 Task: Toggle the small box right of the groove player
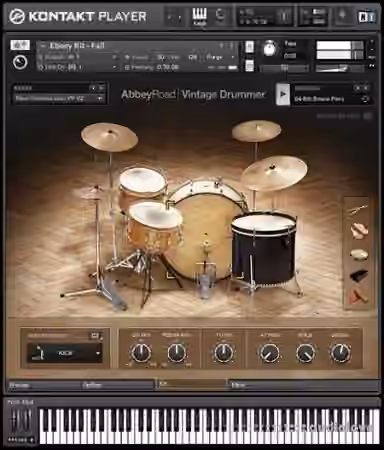coord(367,116)
